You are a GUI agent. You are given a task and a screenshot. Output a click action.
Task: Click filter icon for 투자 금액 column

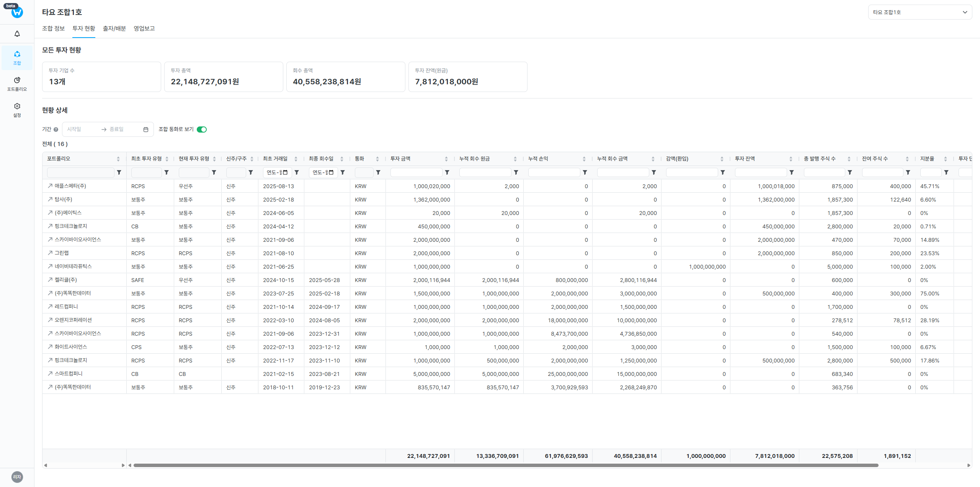click(447, 173)
